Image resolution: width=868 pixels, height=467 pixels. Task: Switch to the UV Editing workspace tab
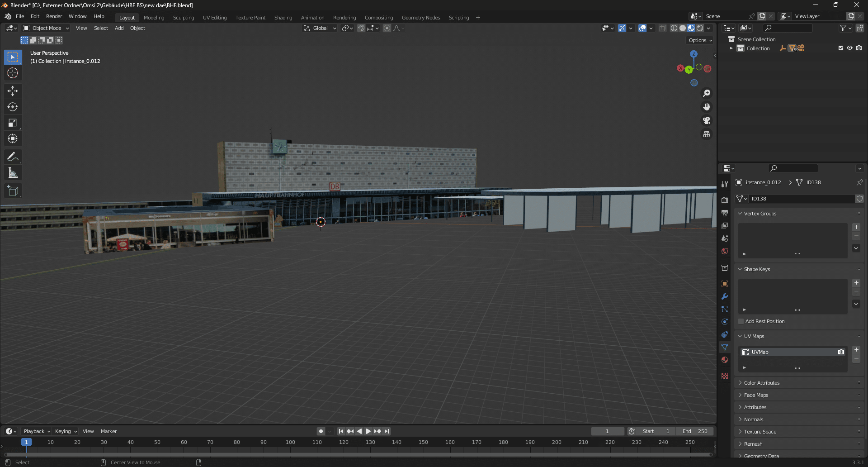click(215, 18)
